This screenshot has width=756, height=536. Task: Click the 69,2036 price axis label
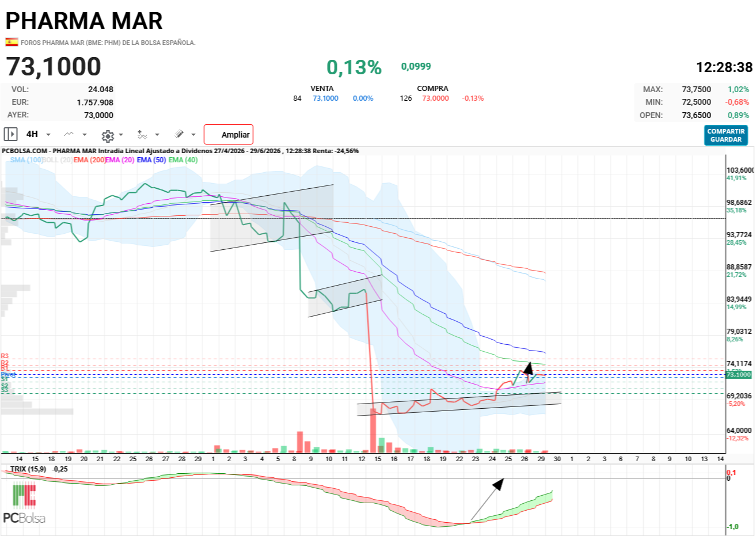pos(739,396)
